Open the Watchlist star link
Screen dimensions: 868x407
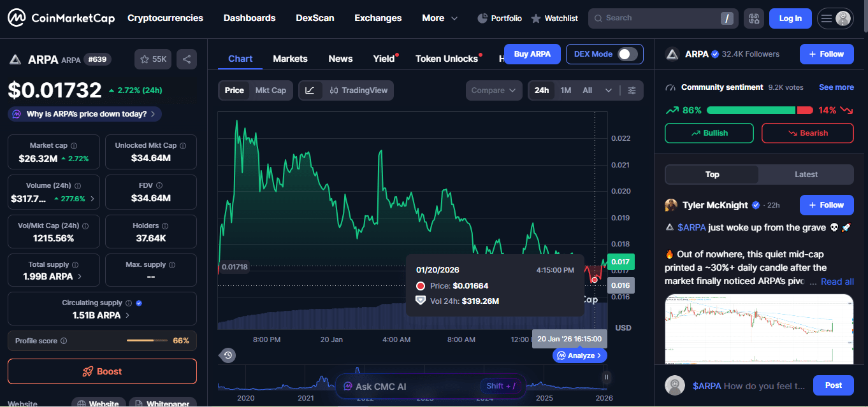click(554, 18)
